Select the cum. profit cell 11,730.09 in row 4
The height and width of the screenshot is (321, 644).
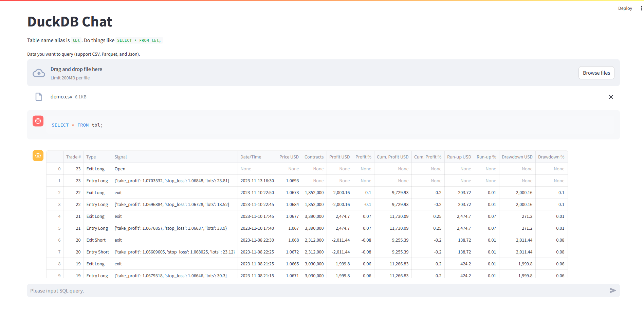392,216
